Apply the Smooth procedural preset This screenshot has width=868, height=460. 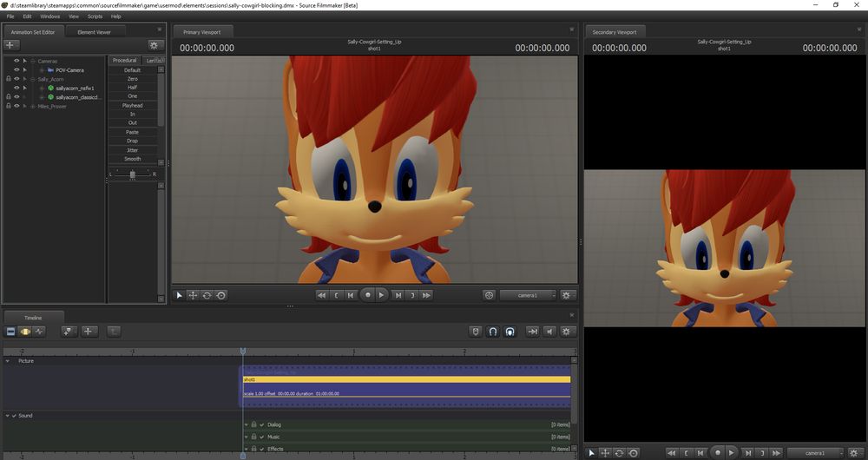pos(132,159)
